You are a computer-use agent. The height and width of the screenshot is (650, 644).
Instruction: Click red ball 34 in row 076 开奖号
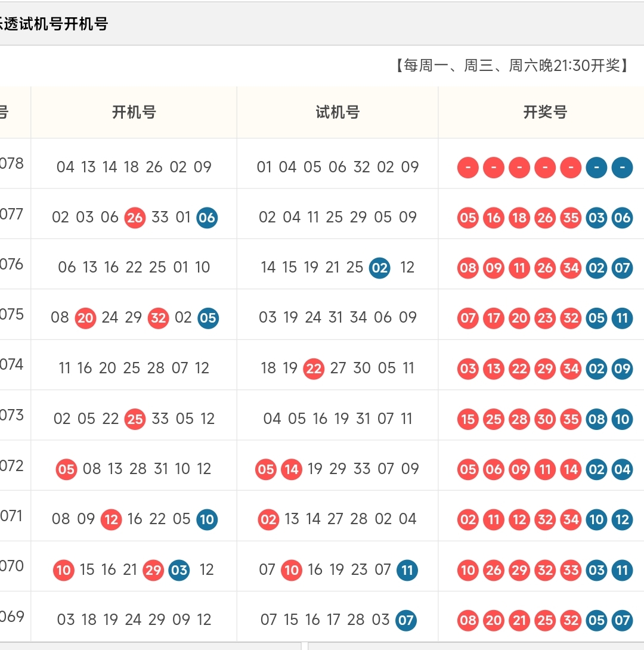[571, 268]
